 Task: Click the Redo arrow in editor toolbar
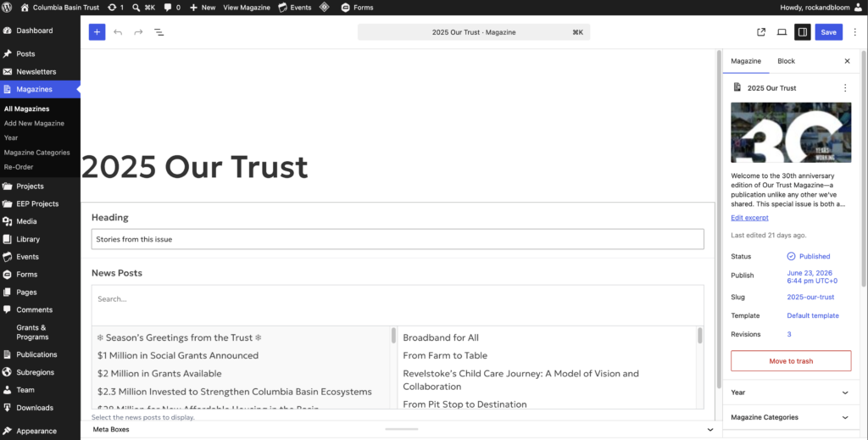138,32
